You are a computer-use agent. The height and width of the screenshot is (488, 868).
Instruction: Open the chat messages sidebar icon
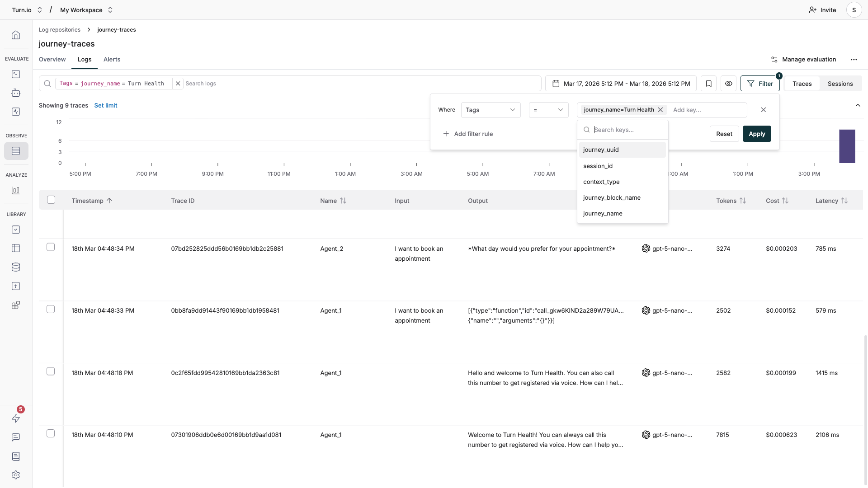click(16, 437)
